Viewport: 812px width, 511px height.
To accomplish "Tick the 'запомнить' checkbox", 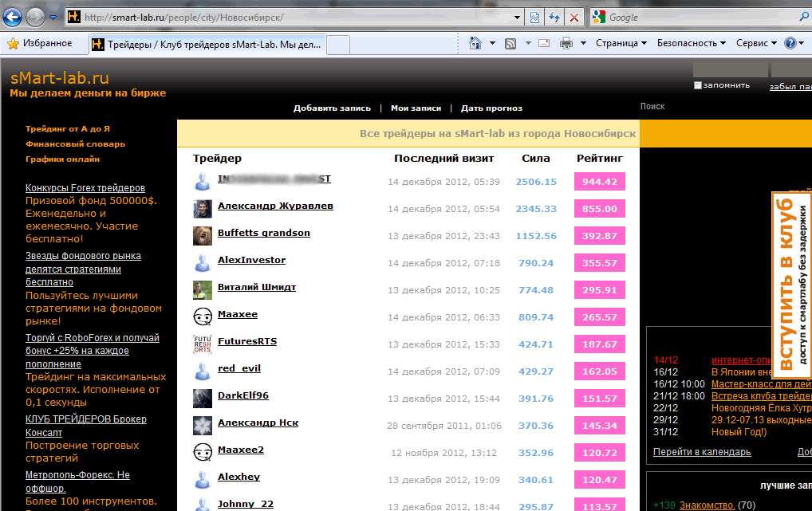I will click(698, 85).
